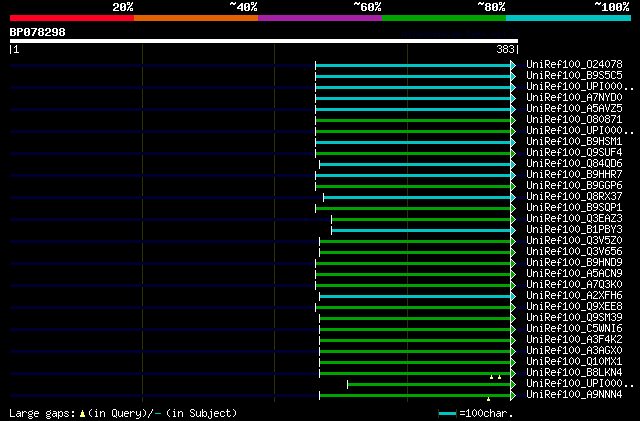The width and height of the screenshot is (640, 421).
Task: Click the orange ~40% identity color segment
Action: tap(196, 18)
